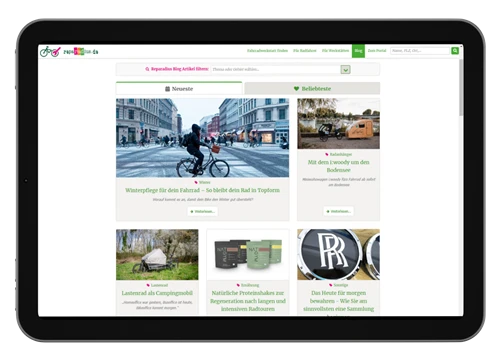Open 'Winterpflege für dein Fahrrad' article title
This screenshot has height=360, width=500.
tap(203, 190)
